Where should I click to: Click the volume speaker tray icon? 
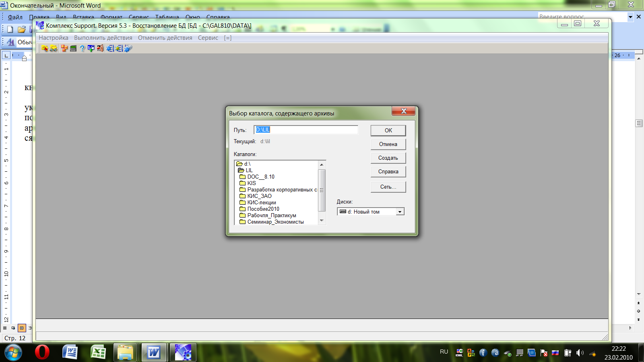pyautogui.click(x=580, y=353)
